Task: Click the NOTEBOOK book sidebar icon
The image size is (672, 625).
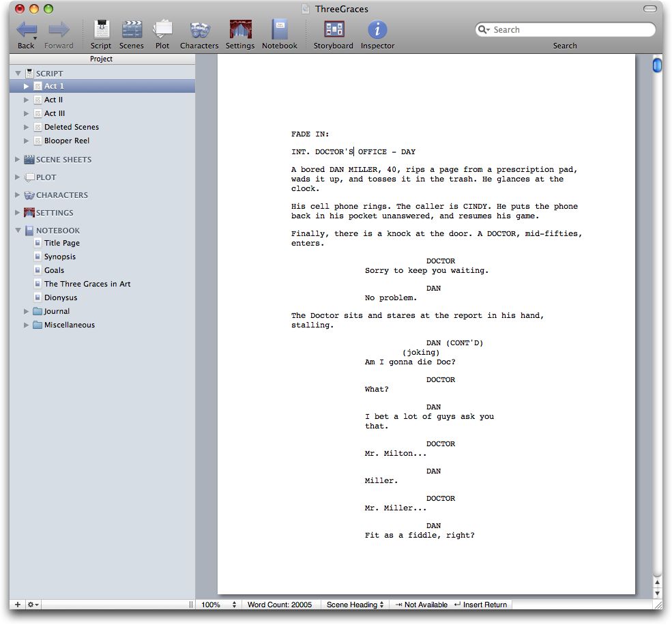Action: point(29,231)
